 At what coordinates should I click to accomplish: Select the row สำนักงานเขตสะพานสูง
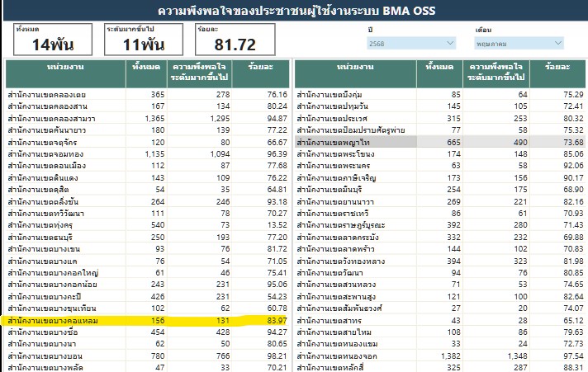pos(440,296)
